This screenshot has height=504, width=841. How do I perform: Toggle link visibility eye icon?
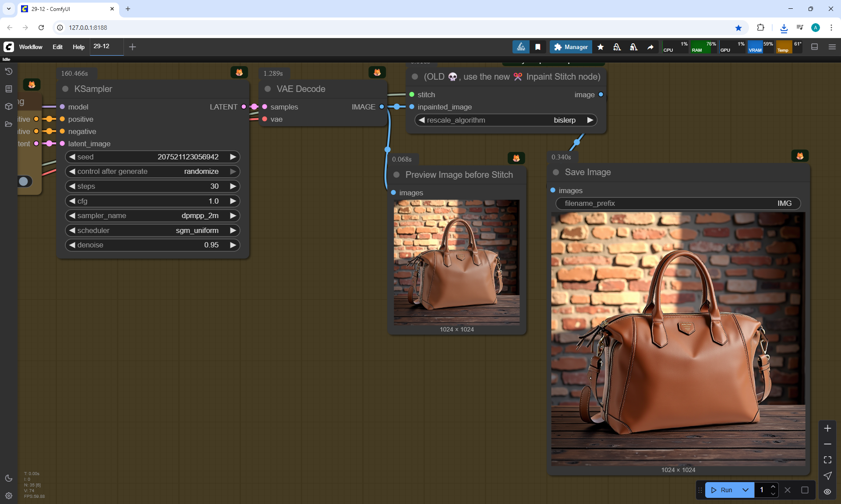(827, 492)
